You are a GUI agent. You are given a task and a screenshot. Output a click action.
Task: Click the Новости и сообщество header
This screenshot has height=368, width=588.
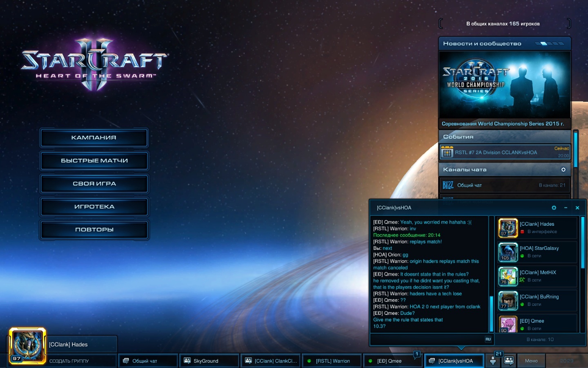(482, 44)
